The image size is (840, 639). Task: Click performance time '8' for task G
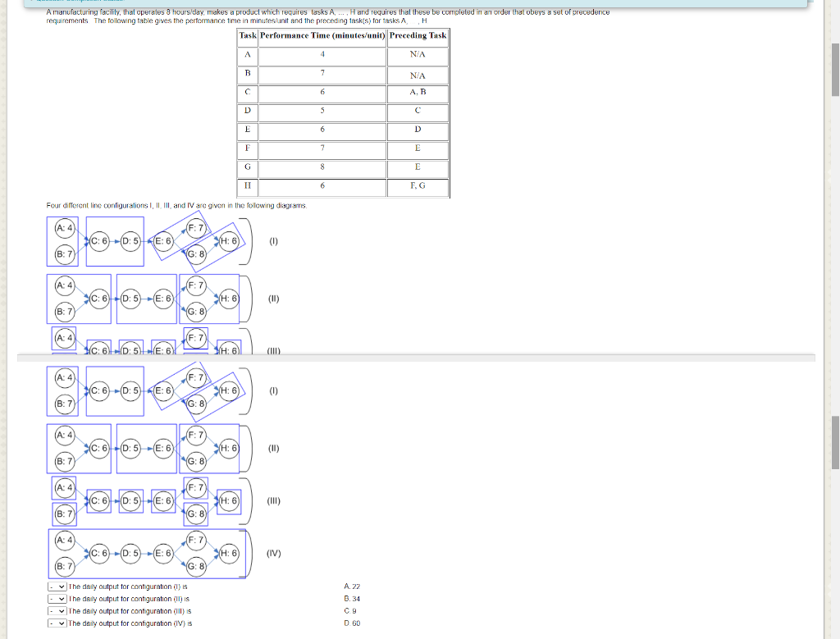click(322, 167)
